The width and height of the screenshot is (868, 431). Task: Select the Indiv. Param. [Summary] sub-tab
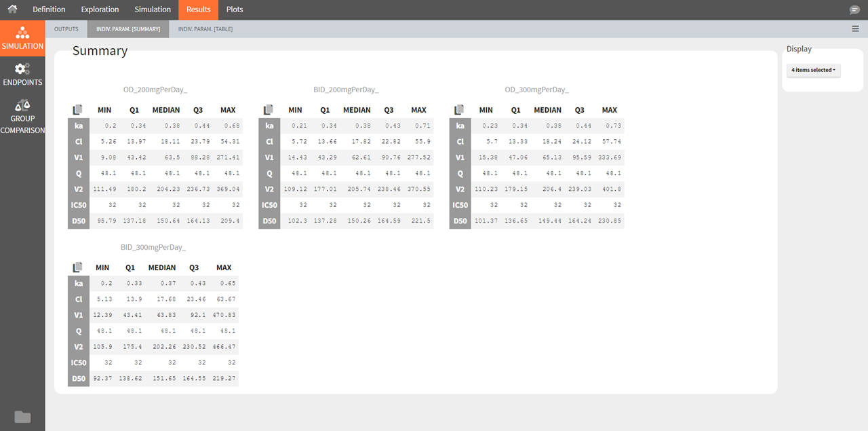[x=128, y=29]
